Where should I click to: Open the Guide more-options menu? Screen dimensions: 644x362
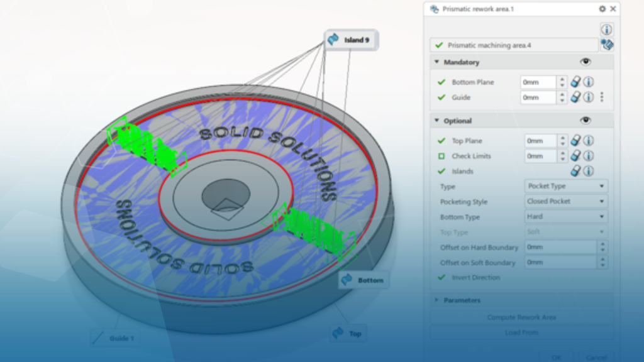(602, 97)
